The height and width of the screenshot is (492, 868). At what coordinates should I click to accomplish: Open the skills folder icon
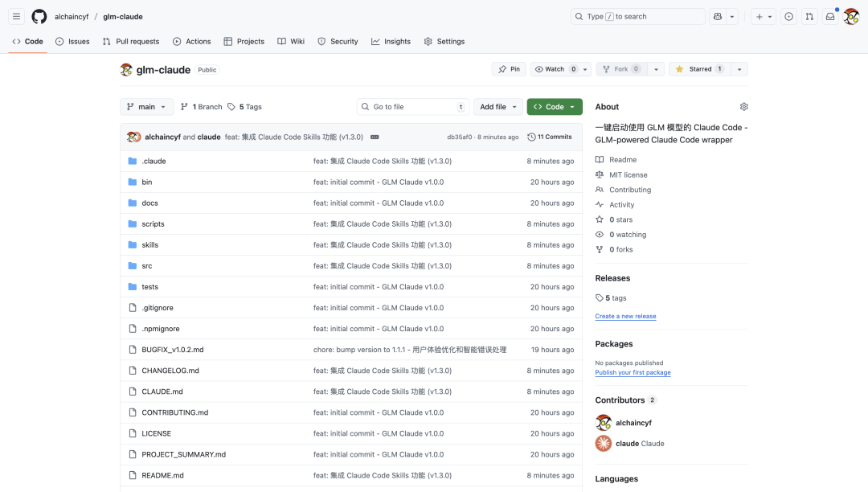pos(133,244)
